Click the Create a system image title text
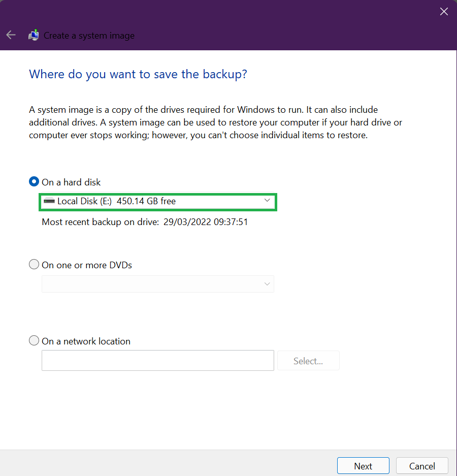 (89, 36)
